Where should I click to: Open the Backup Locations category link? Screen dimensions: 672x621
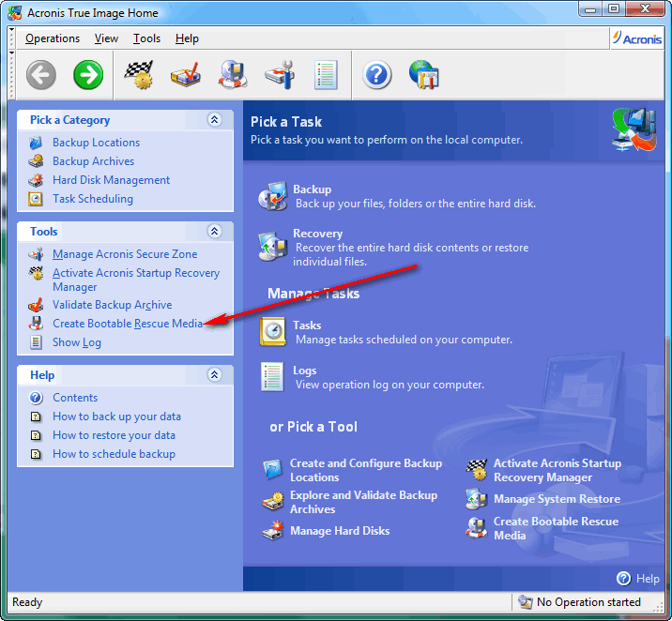96,143
